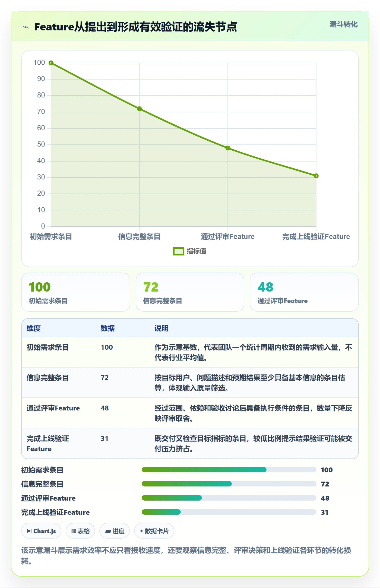Click the progress bar for 初始需求条目
This screenshot has height=588, width=380.
click(229, 470)
